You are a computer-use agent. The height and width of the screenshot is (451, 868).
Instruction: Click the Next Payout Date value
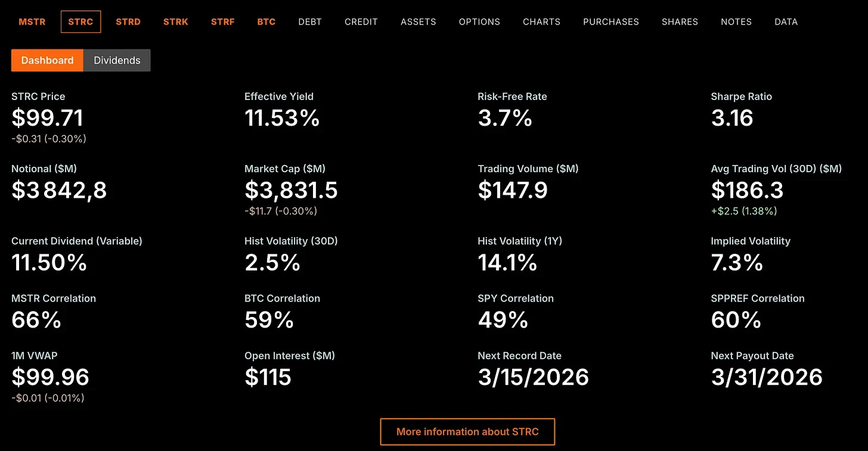(x=767, y=377)
